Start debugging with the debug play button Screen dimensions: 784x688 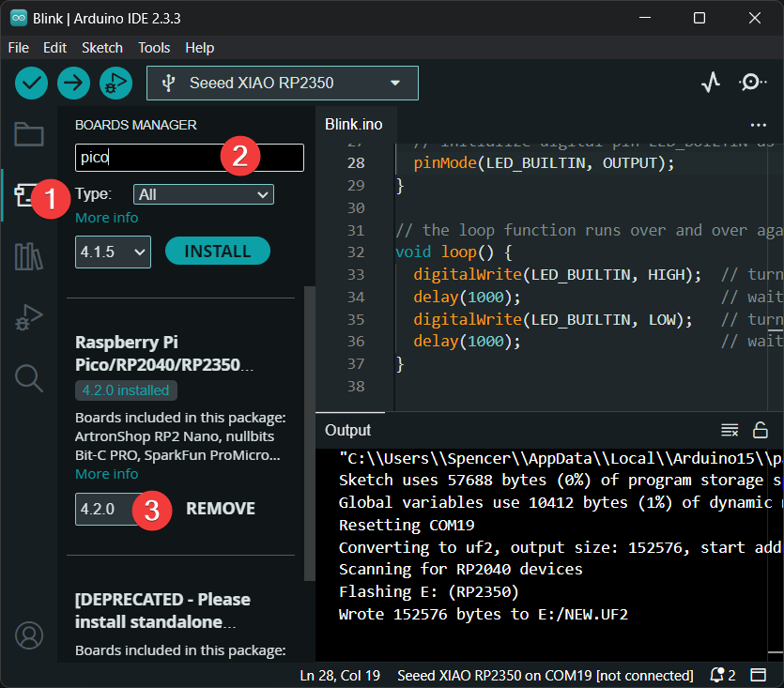point(116,83)
